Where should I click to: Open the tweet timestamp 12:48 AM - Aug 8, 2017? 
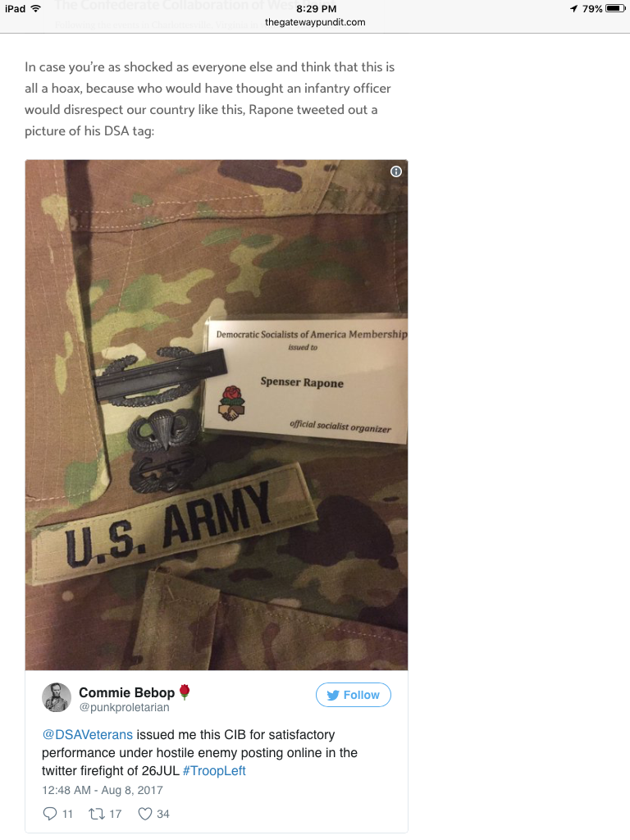point(103,790)
